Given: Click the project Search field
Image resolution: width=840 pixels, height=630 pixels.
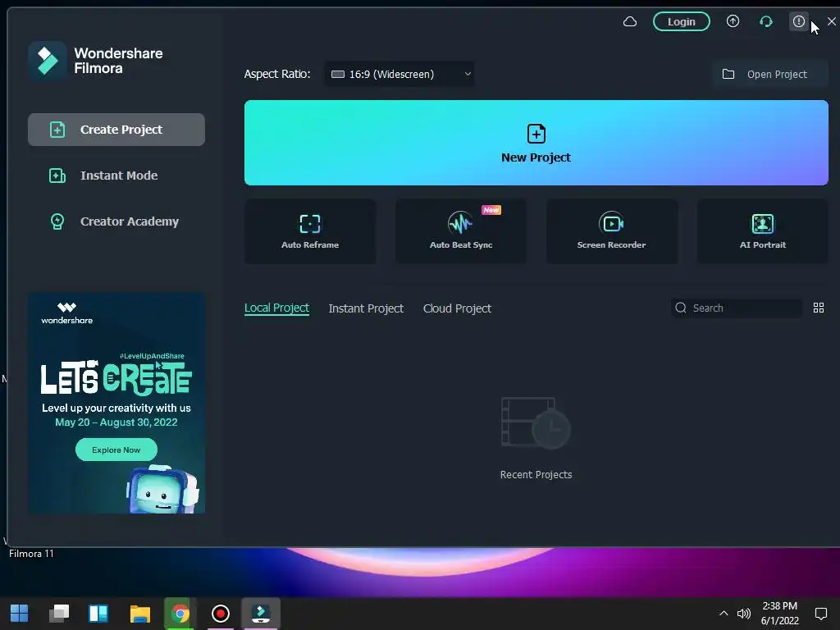Looking at the screenshot, I should point(737,308).
